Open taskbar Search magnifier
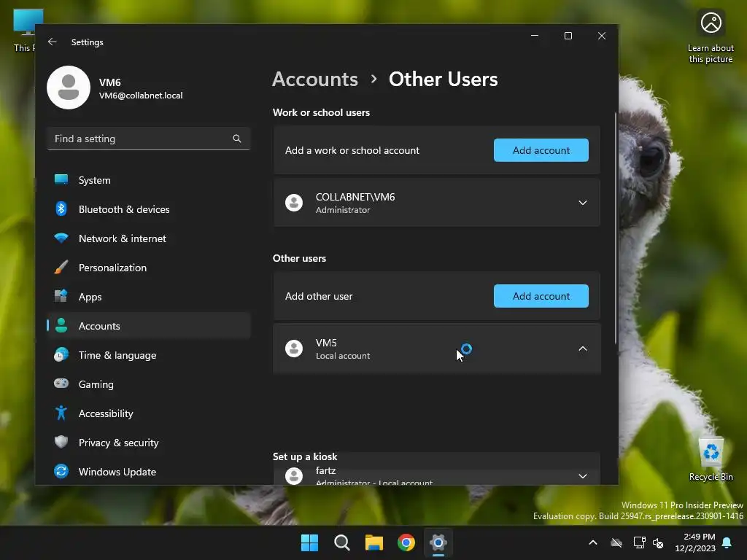747x560 pixels. click(341, 542)
